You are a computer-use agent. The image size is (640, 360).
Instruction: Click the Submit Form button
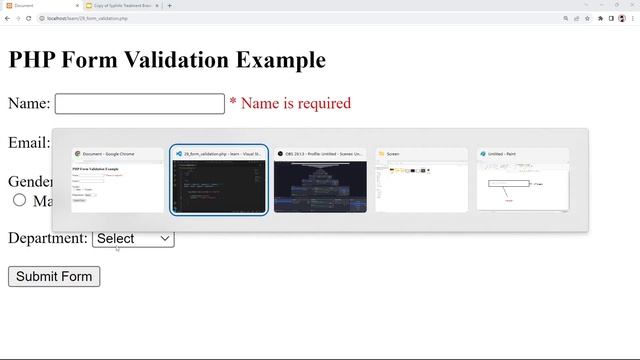click(x=54, y=276)
